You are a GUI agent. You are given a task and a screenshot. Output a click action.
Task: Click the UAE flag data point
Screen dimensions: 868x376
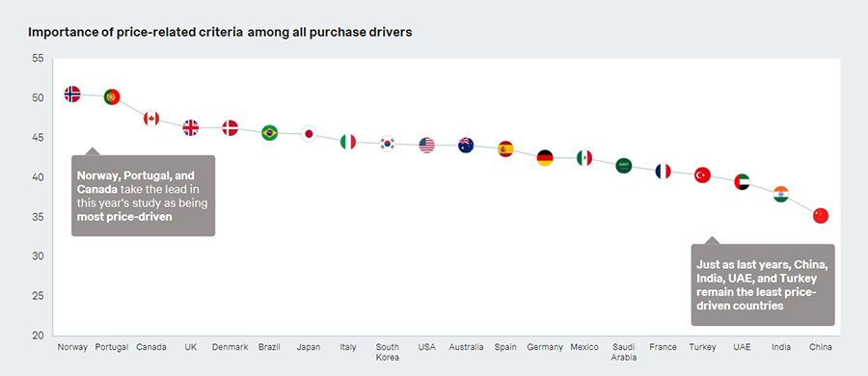pos(742,181)
